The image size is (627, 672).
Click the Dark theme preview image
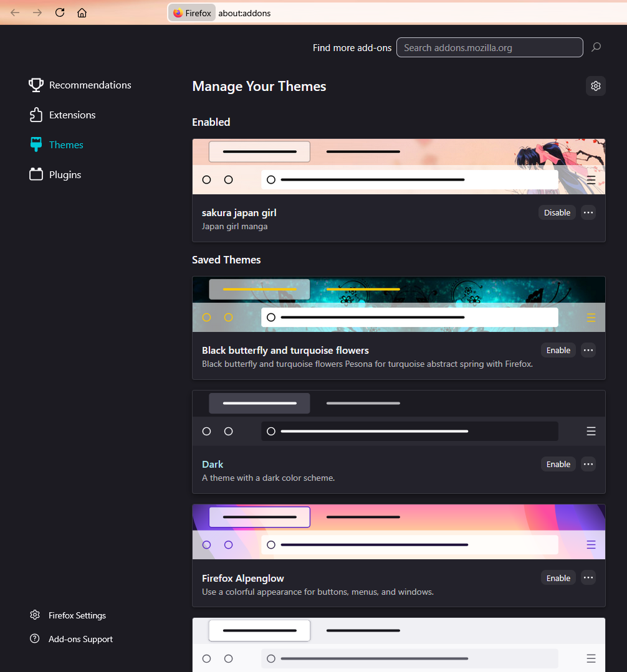click(x=399, y=418)
